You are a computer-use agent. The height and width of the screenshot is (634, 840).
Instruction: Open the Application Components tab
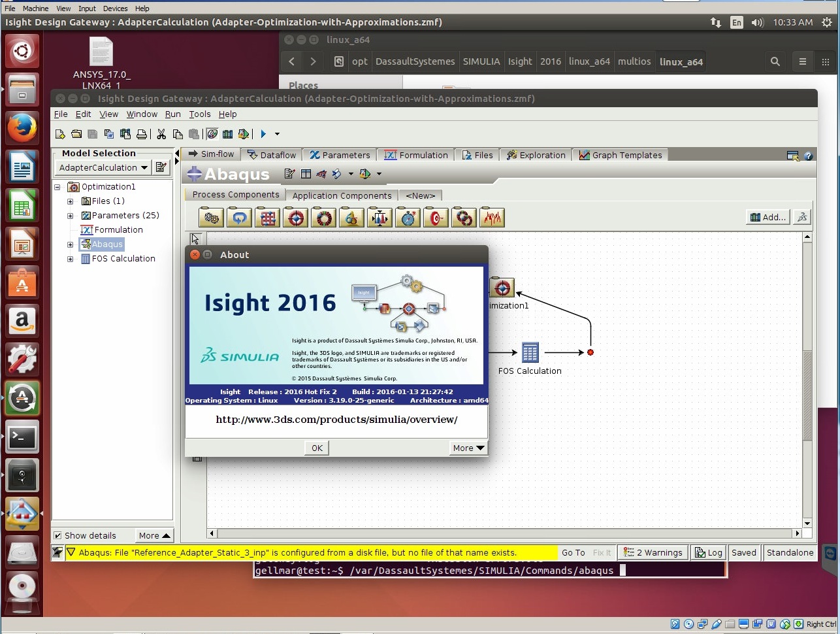pyautogui.click(x=342, y=195)
